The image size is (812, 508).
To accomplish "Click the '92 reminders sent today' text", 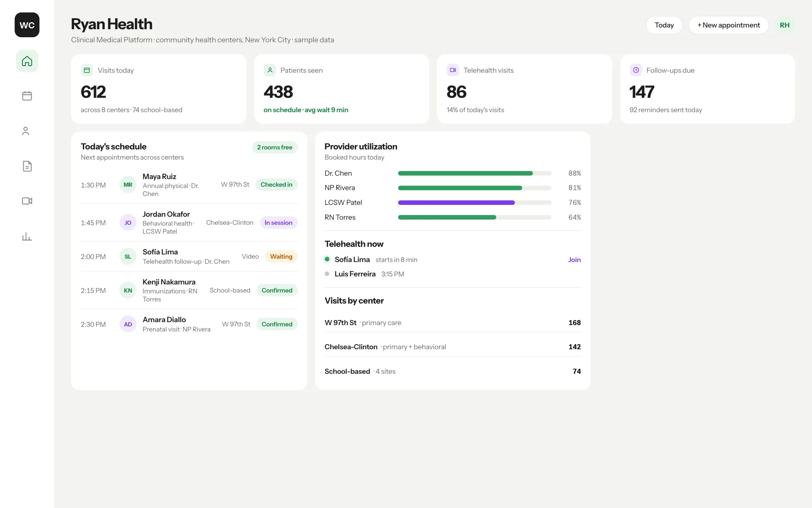I will (666, 110).
